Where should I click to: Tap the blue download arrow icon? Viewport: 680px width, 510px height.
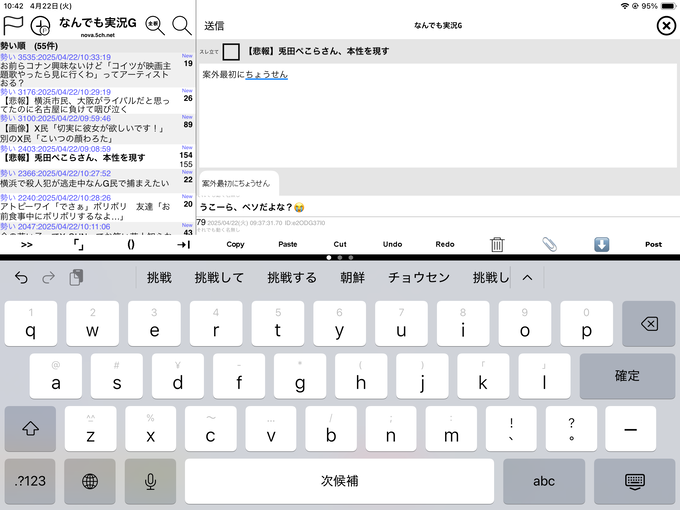pyautogui.click(x=602, y=245)
